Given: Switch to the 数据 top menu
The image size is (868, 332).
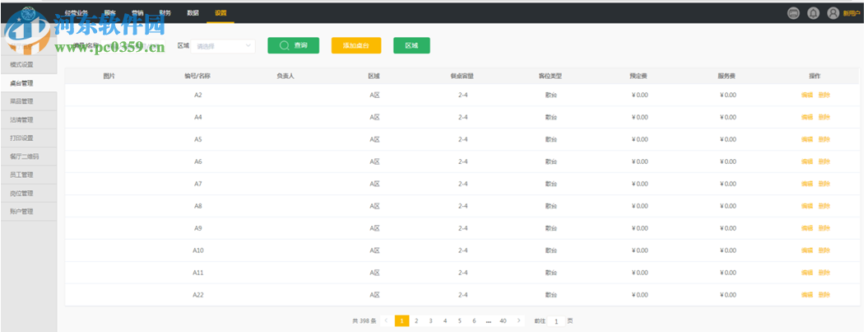Looking at the screenshot, I should (193, 13).
